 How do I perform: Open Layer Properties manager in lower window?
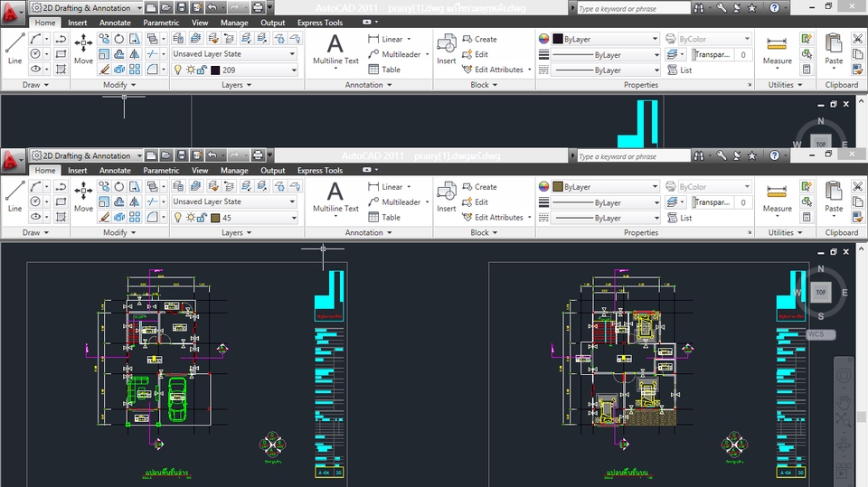click(178, 186)
